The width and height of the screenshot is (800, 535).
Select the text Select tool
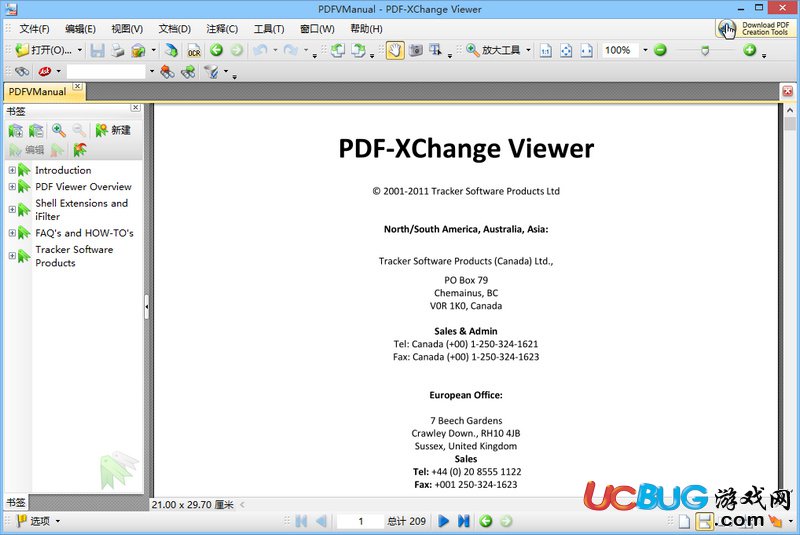coord(435,50)
